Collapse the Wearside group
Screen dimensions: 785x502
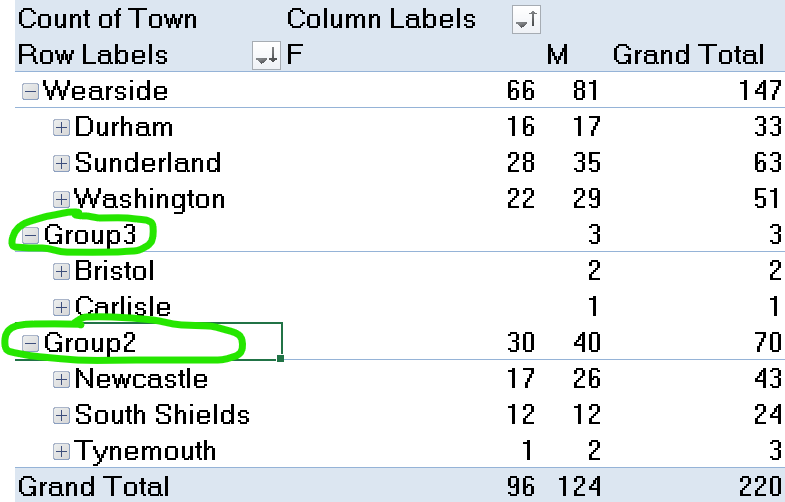click(30, 91)
